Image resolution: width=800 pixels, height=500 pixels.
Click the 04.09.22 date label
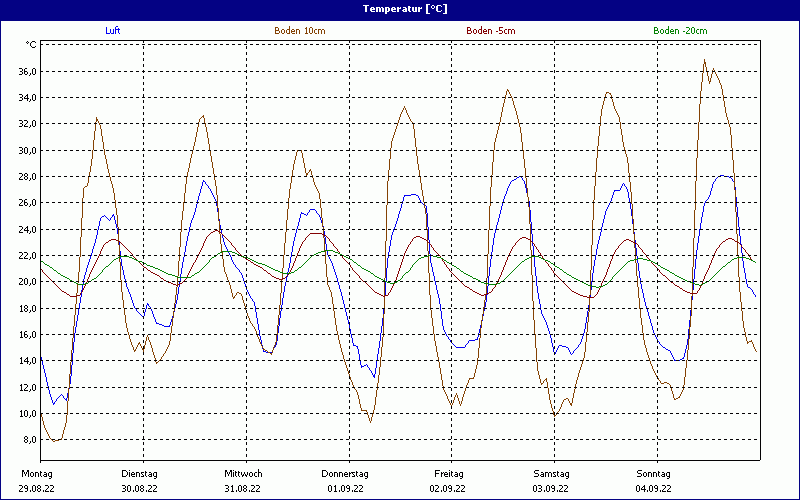[x=653, y=489]
